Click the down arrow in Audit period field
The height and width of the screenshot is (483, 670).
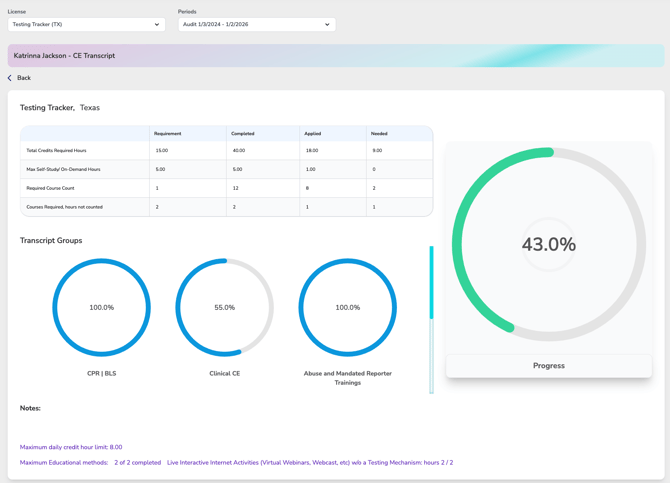tap(327, 25)
